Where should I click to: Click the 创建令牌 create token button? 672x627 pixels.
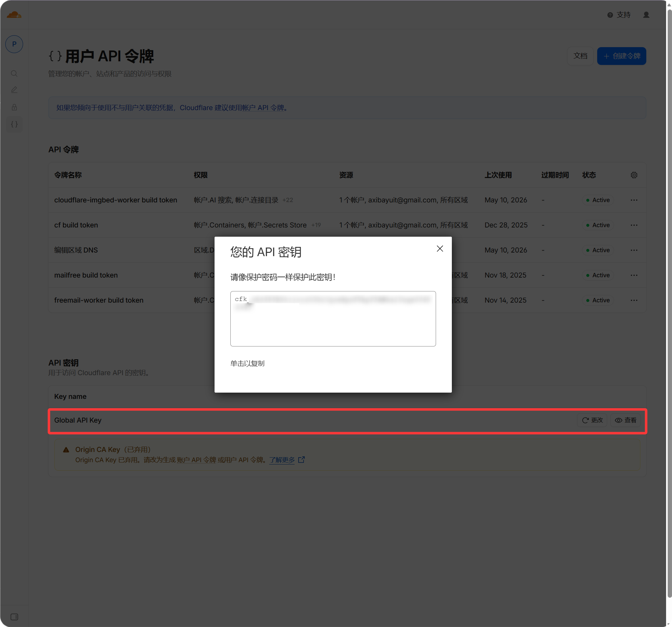click(621, 56)
